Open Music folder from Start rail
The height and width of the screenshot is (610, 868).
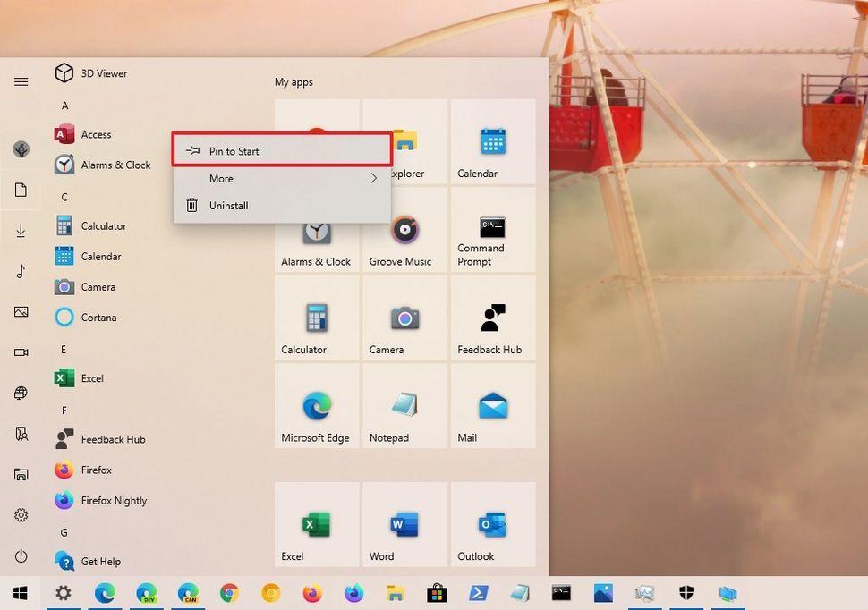click(21, 271)
